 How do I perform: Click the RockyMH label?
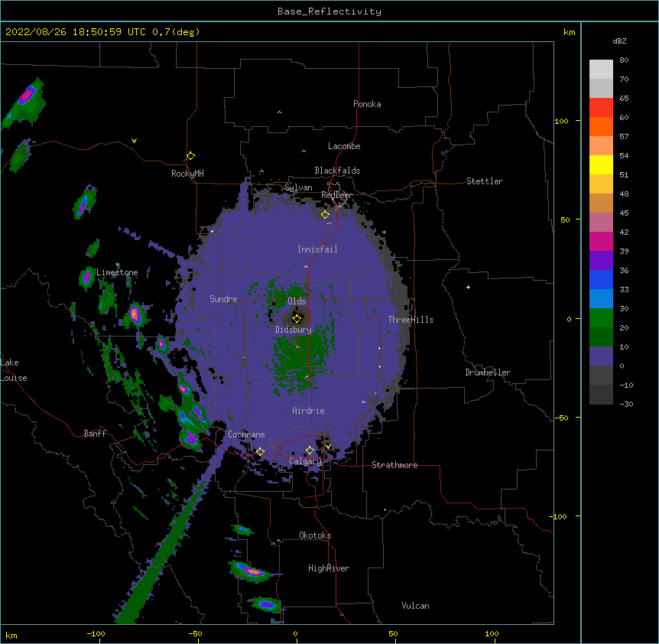click(x=187, y=174)
